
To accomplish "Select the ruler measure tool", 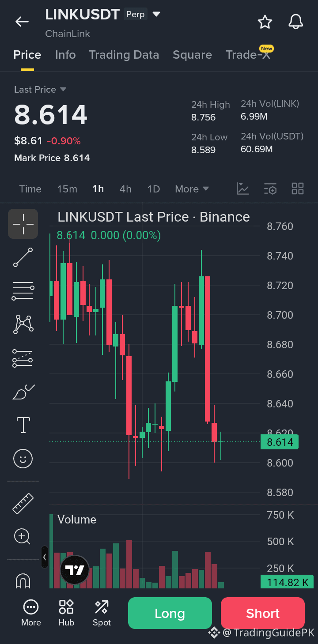I will click(x=23, y=504).
